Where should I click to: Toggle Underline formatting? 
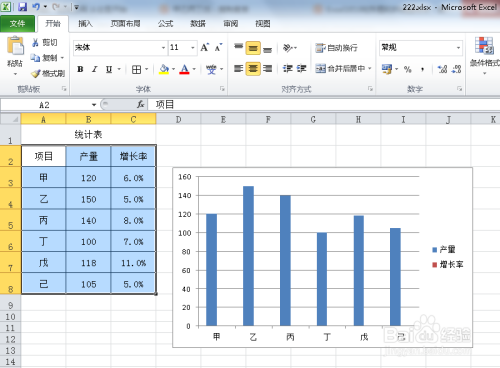[x=109, y=69]
